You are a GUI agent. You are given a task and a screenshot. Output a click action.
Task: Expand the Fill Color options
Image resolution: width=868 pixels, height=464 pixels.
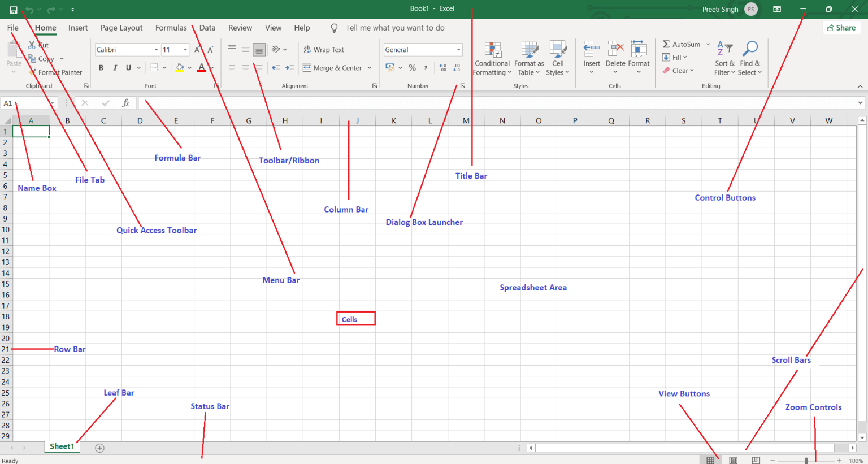(x=189, y=67)
